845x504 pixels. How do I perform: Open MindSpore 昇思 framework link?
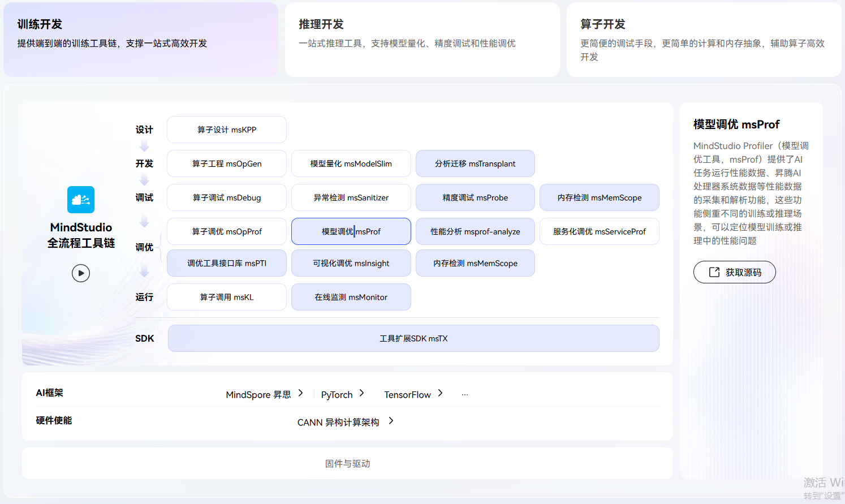tap(258, 394)
